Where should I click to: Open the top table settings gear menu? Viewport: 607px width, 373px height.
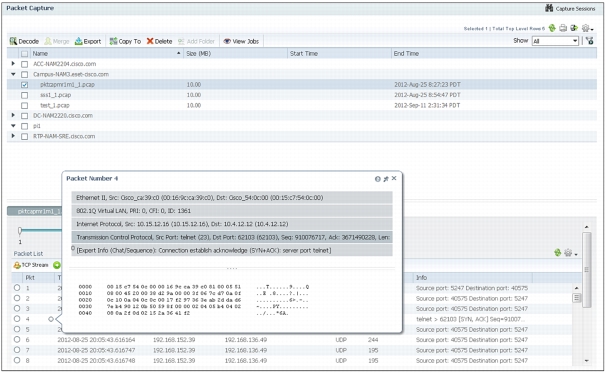coord(587,28)
